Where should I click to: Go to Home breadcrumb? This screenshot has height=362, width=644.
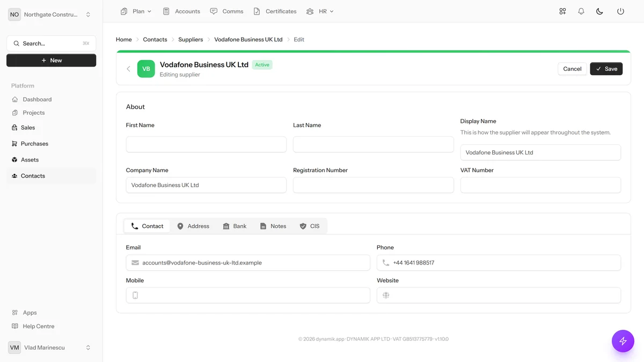tap(124, 40)
